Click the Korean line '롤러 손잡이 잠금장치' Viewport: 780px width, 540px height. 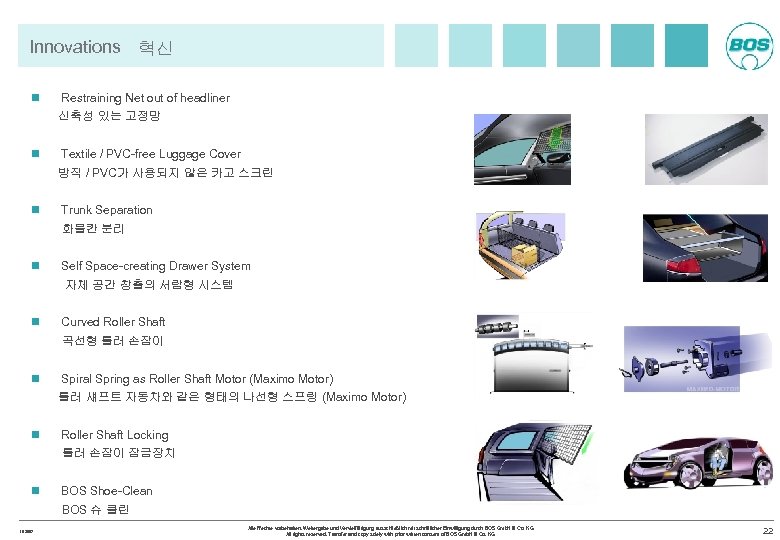tap(118, 453)
